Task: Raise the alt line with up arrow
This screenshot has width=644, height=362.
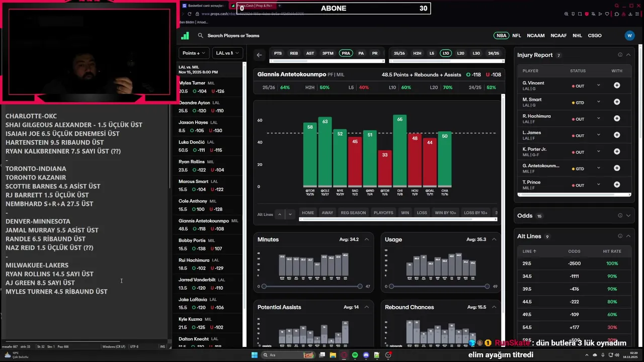Action: pos(280,214)
